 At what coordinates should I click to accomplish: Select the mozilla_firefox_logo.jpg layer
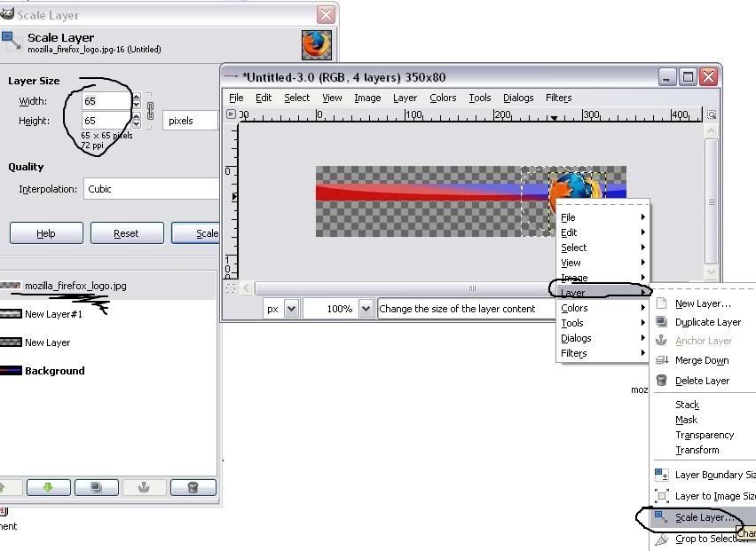click(x=75, y=286)
